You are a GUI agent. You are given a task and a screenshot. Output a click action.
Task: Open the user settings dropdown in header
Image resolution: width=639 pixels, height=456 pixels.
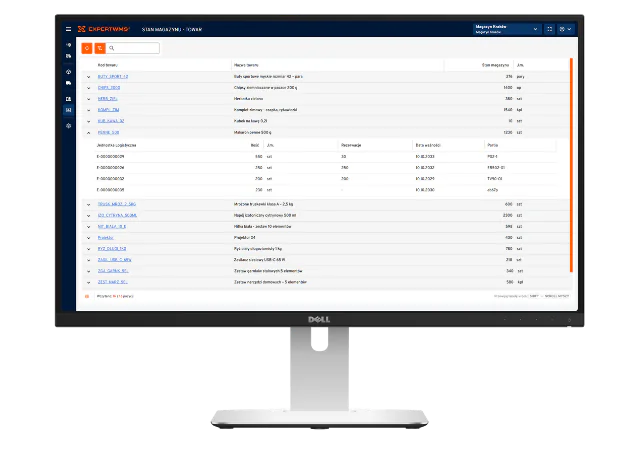tap(565, 29)
